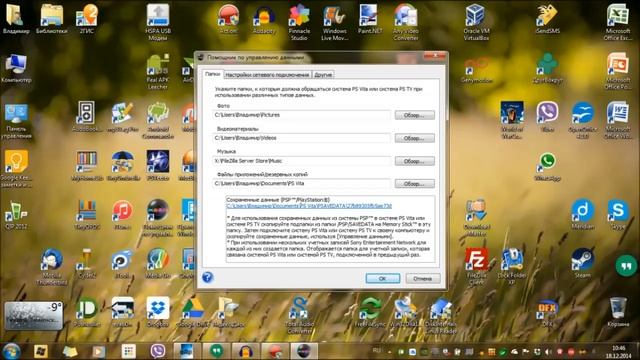Click the blue help question mark icon
Image resolution: width=640 pixels, height=360 pixels.
(207, 278)
